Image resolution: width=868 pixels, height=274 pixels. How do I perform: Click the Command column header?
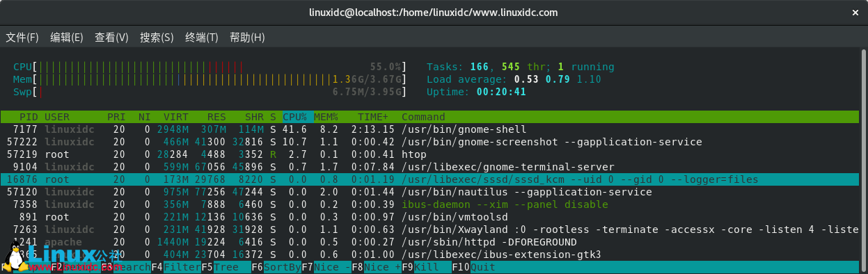coord(423,117)
